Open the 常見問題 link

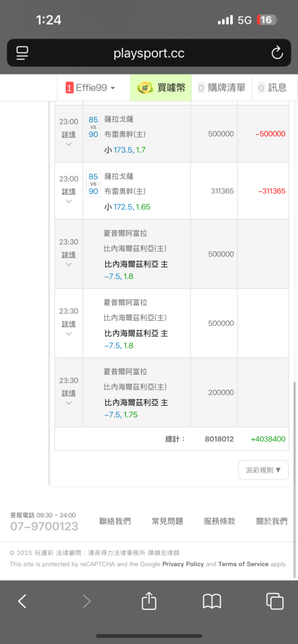tap(168, 522)
